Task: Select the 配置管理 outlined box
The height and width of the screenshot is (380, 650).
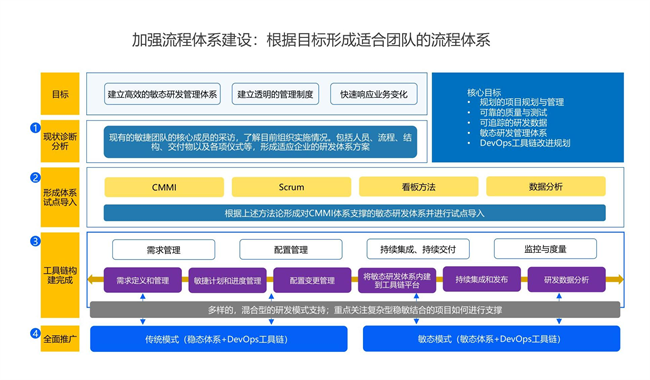Action: tap(291, 249)
